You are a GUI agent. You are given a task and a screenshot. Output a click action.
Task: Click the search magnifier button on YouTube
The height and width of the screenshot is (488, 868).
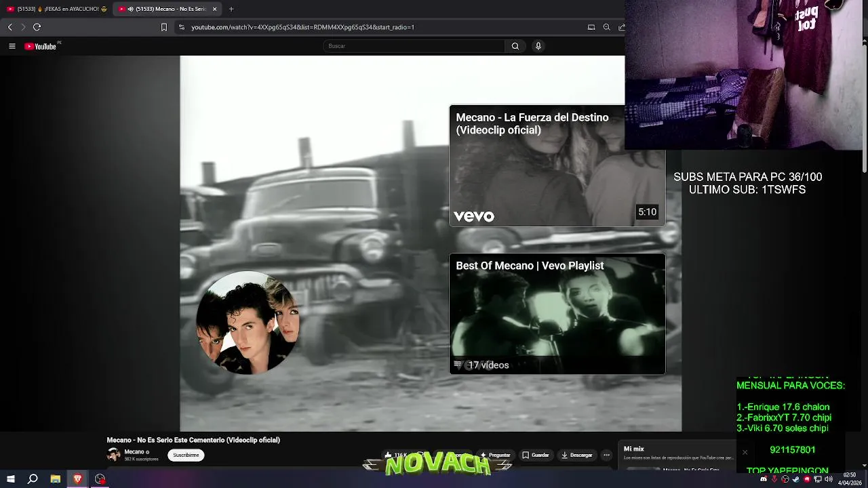(x=515, y=46)
